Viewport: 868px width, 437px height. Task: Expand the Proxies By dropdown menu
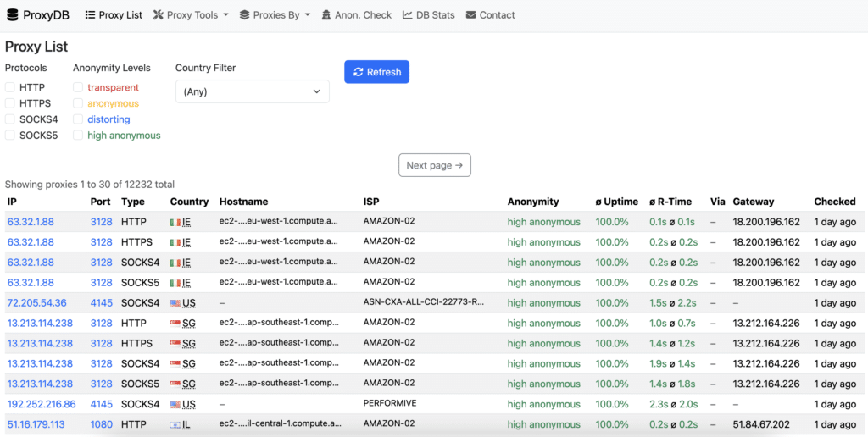click(275, 15)
